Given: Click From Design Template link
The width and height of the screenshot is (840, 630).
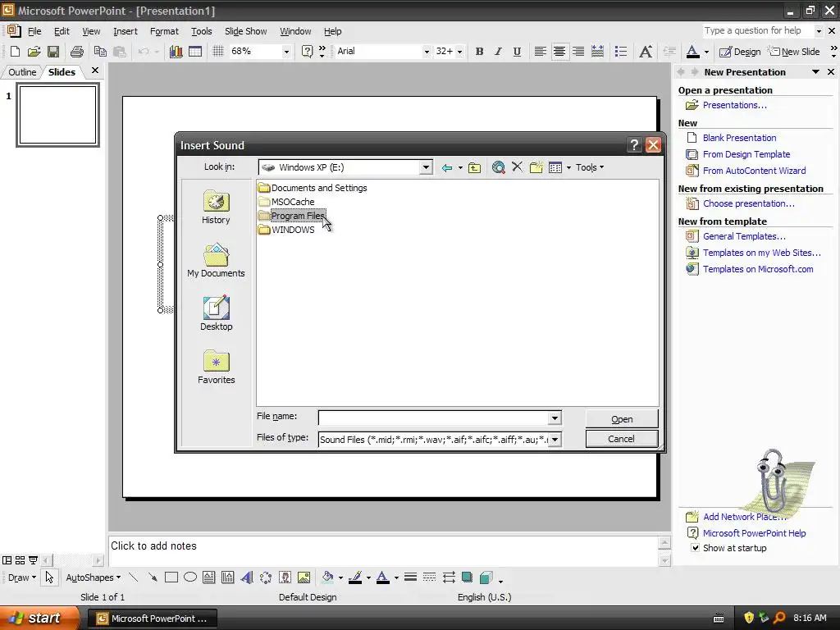Looking at the screenshot, I should tap(746, 154).
